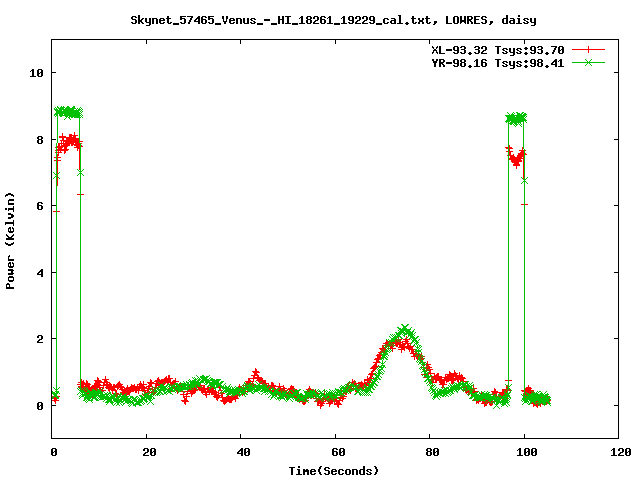Screen dimensions: 640x480
Task: Click the x-axis tick label 80
Action: pos(433,452)
